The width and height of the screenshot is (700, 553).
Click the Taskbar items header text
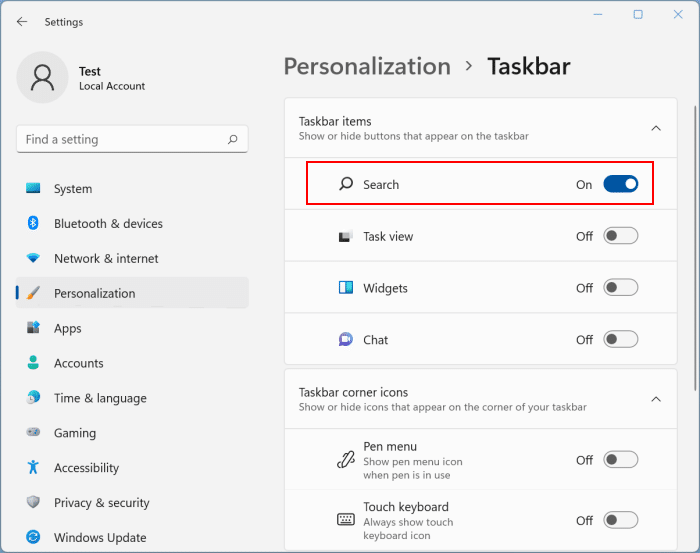[x=335, y=121]
